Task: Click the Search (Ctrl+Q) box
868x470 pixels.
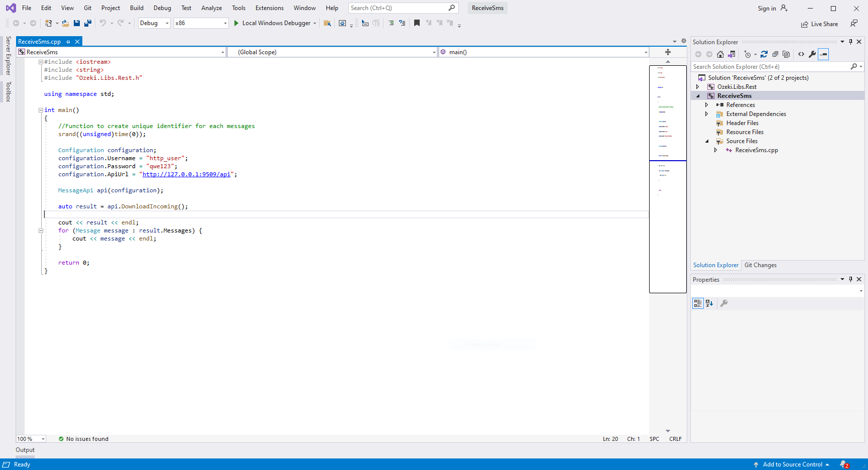Action: (403, 8)
